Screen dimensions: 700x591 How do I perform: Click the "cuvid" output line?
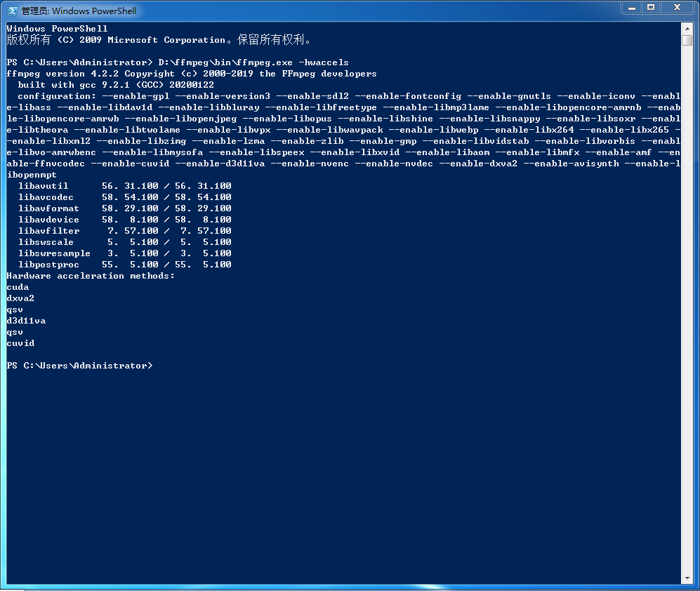pos(20,343)
